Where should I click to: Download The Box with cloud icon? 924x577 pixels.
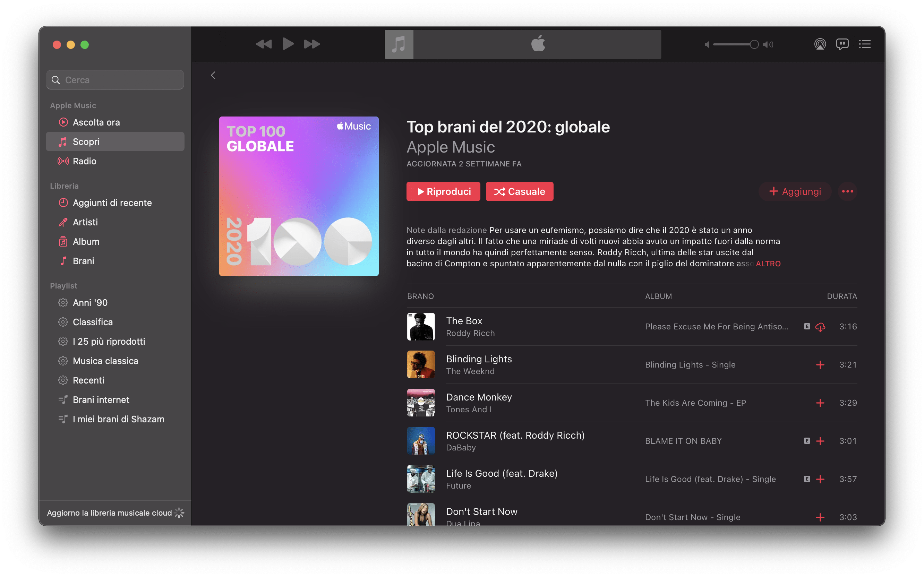tap(820, 327)
